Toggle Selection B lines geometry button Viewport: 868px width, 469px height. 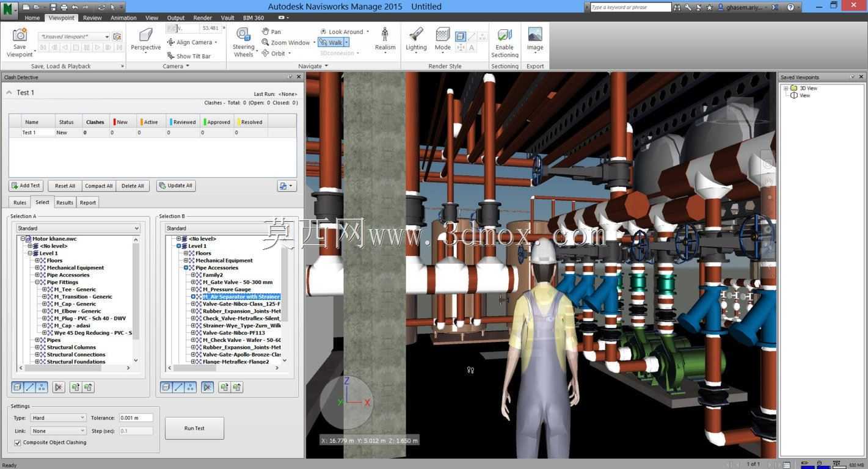[178, 387]
